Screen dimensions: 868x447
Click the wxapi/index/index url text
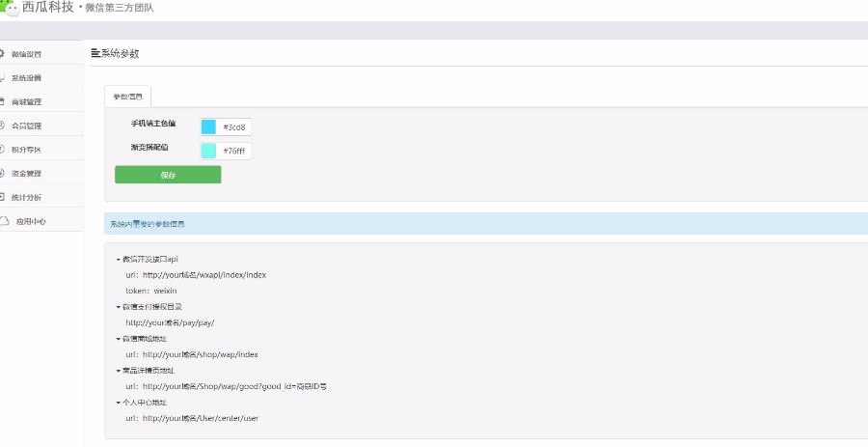(196, 275)
